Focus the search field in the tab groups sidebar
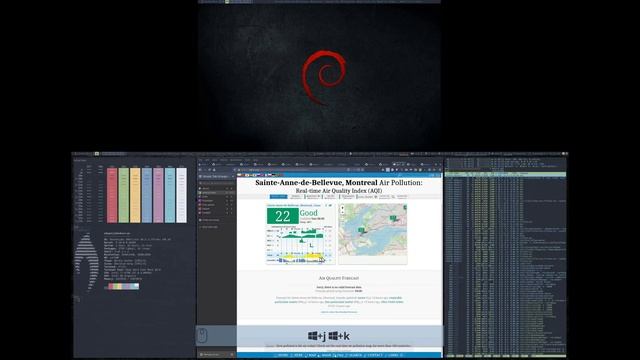 [x=216, y=183]
